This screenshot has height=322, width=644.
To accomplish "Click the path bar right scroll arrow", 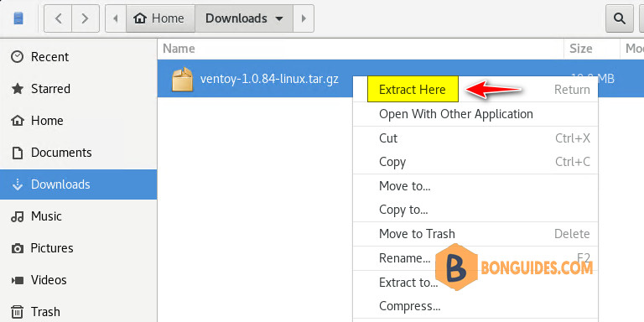I will point(304,18).
